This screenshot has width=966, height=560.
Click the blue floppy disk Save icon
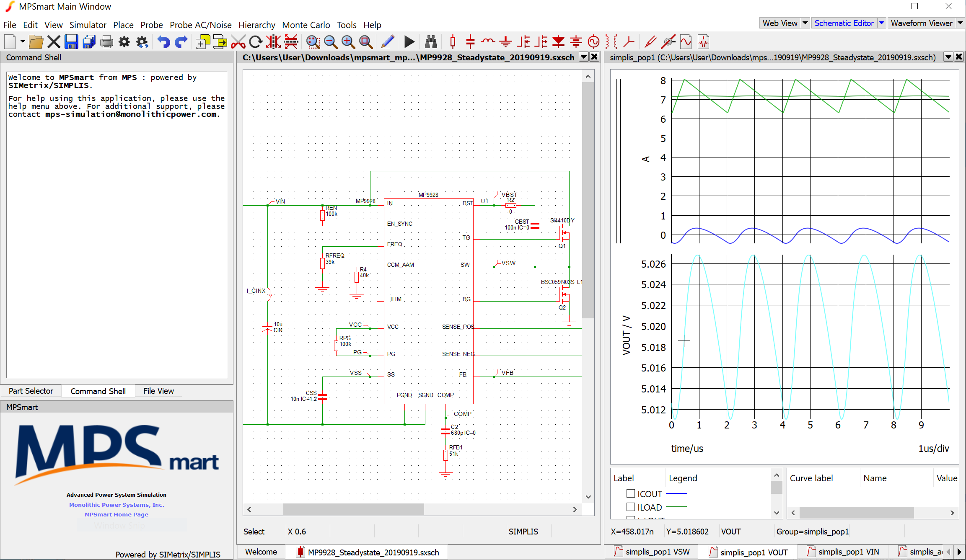(71, 42)
